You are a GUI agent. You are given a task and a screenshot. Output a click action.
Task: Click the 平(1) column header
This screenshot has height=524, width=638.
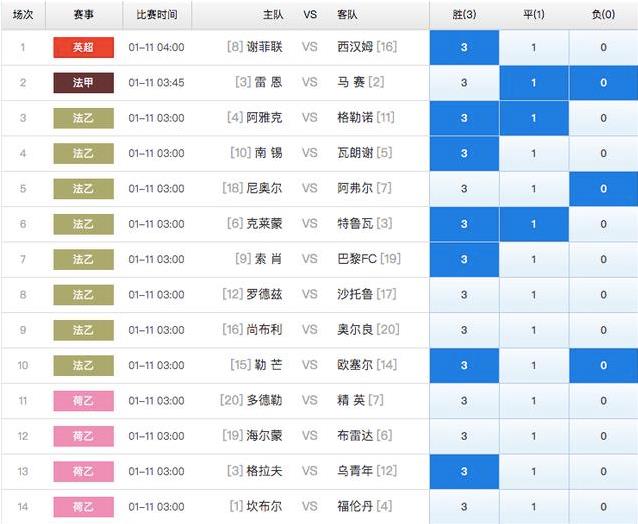(x=534, y=15)
